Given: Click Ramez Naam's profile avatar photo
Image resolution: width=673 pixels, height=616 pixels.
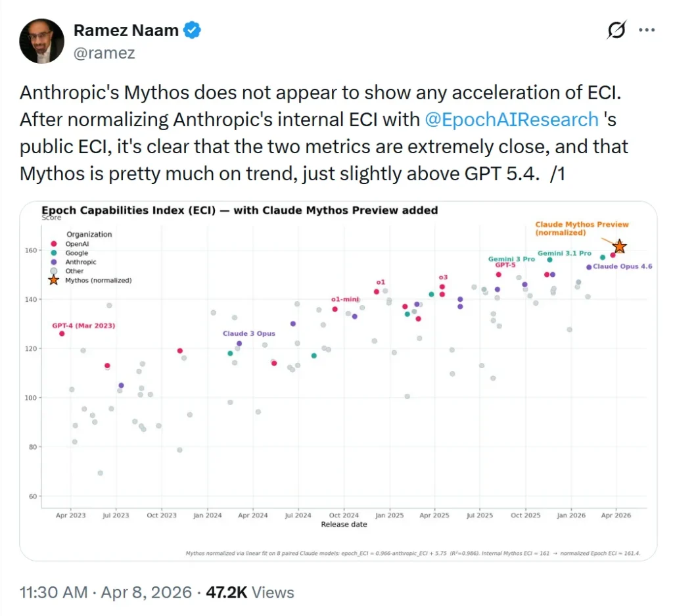Looking at the screenshot, I should (42, 41).
